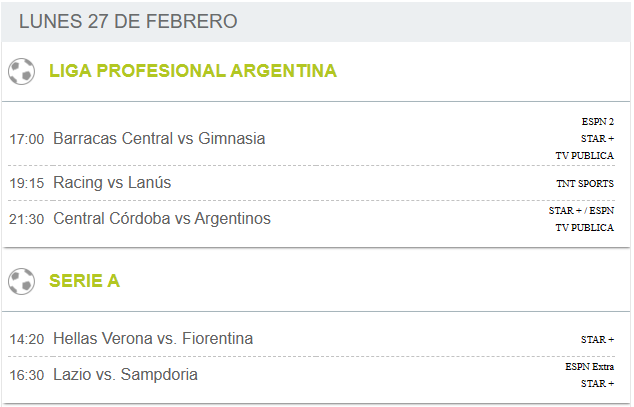Open the SERIE A league heading
The height and width of the screenshot is (407, 634).
pos(85,280)
